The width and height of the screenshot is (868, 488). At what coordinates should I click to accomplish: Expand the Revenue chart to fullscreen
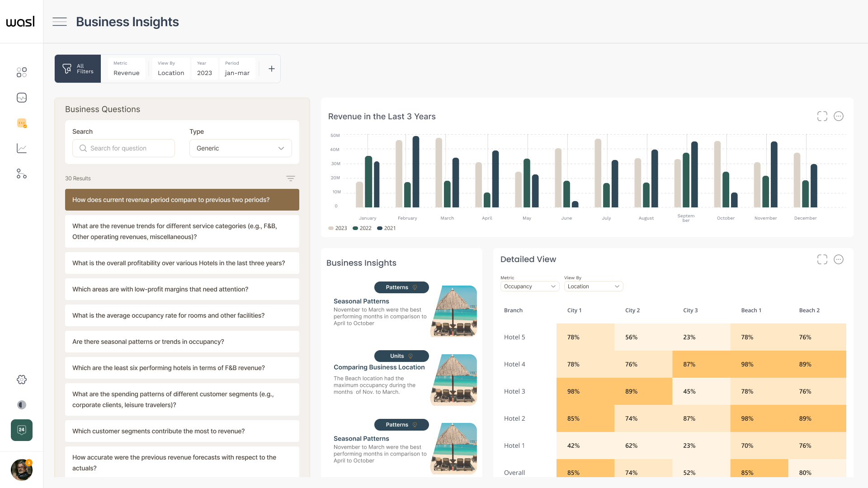822,116
